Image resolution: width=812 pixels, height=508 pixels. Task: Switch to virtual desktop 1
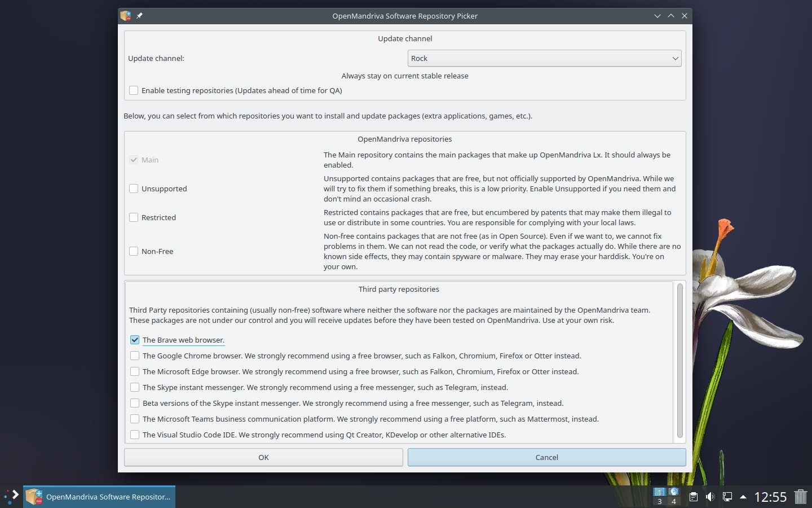click(x=659, y=492)
